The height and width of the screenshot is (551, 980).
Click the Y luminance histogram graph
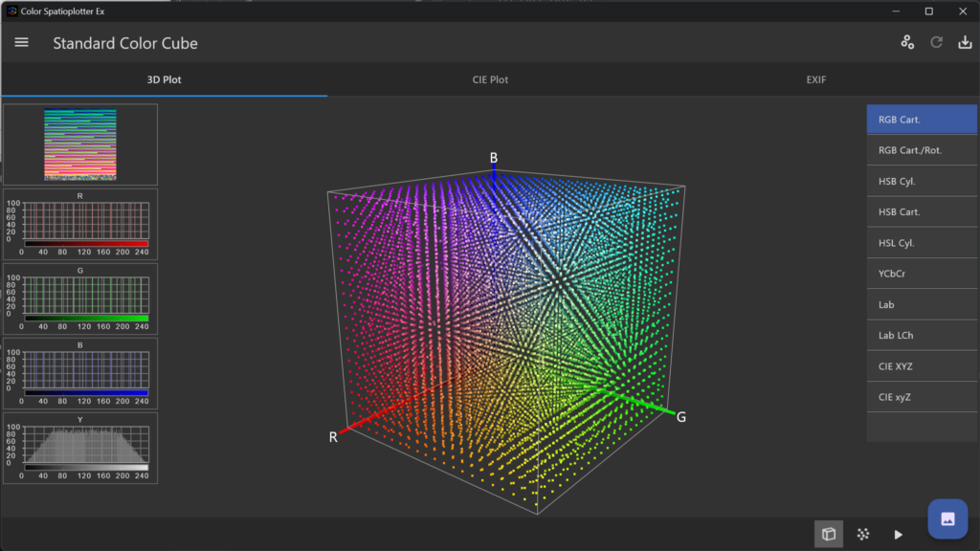coord(86,445)
